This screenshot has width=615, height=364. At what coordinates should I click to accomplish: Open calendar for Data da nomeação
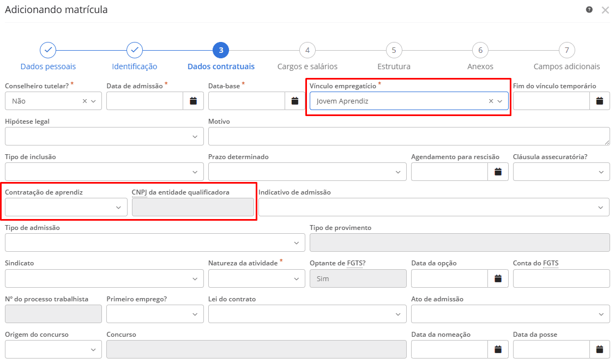[498, 349]
